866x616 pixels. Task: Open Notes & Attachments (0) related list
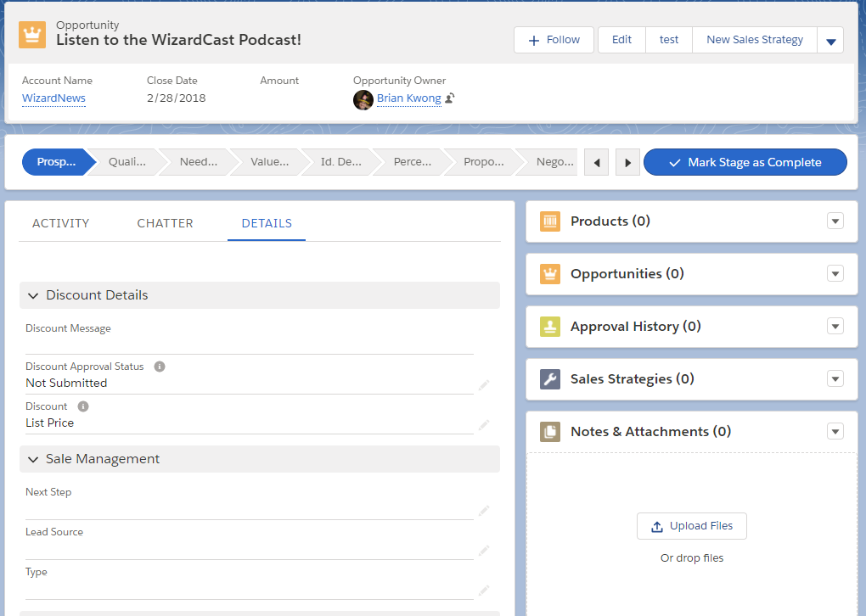point(650,432)
